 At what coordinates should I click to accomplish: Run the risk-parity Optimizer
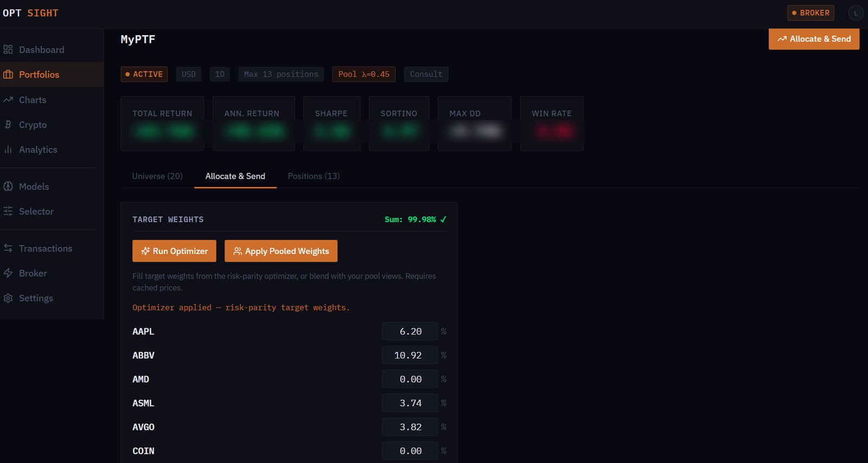174,251
